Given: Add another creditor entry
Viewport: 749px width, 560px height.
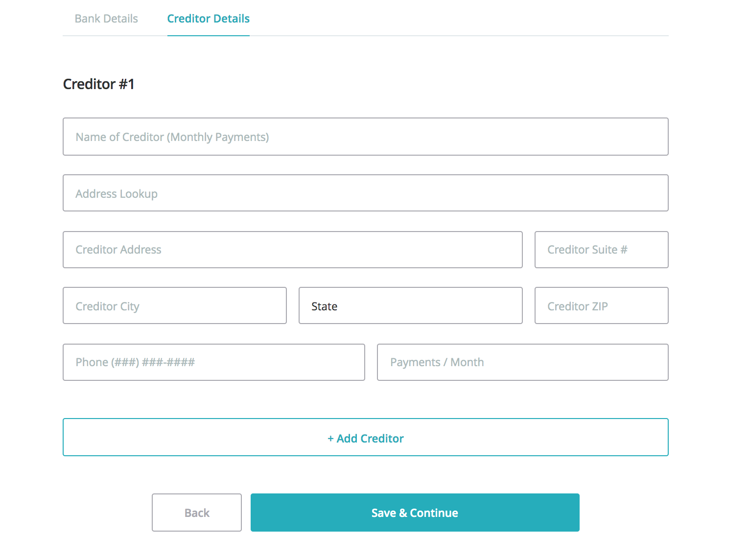Looking at the screenshot, I should pyautogui.click(x=365, y=438).
